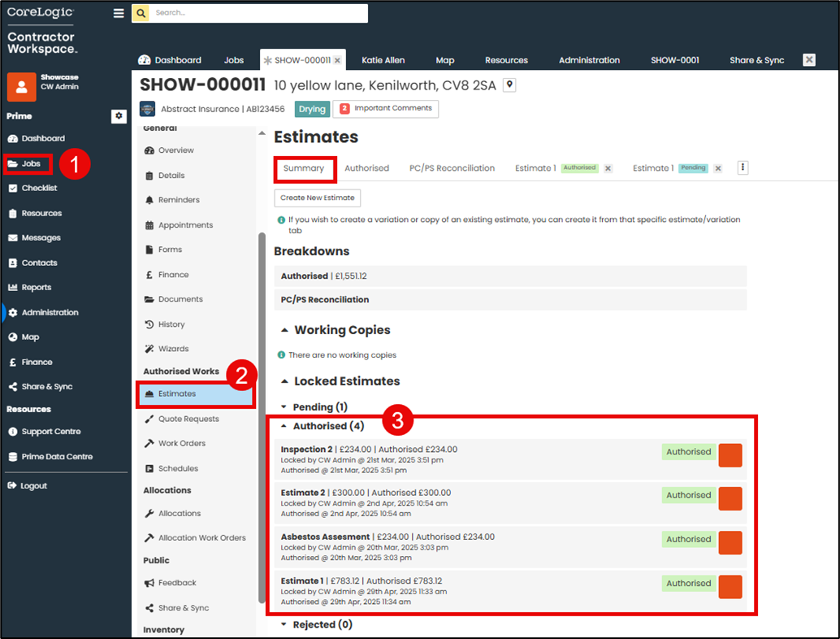Click Create New Estimate button
The image size is (840, 639).
317,198
